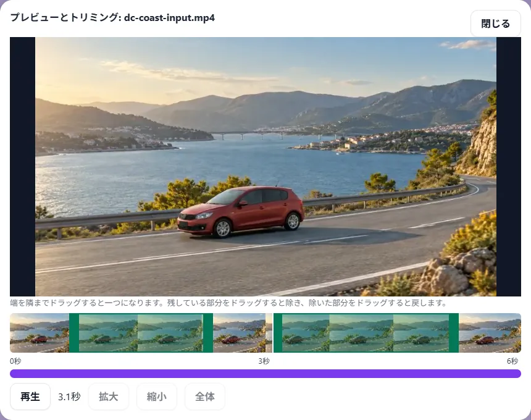
Task: Click right green handle of second removed segment
Action: (x=454, y=333)
